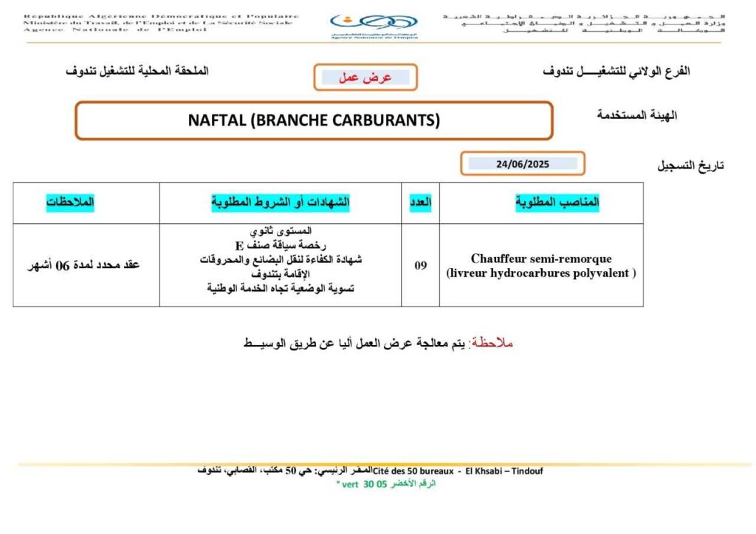Click the requirement 'تسوية الوضعية تجاه الخدمة الوطنية'
Image resolution: width=756 pixels, height=534 pixels.
tap(281, 289)
